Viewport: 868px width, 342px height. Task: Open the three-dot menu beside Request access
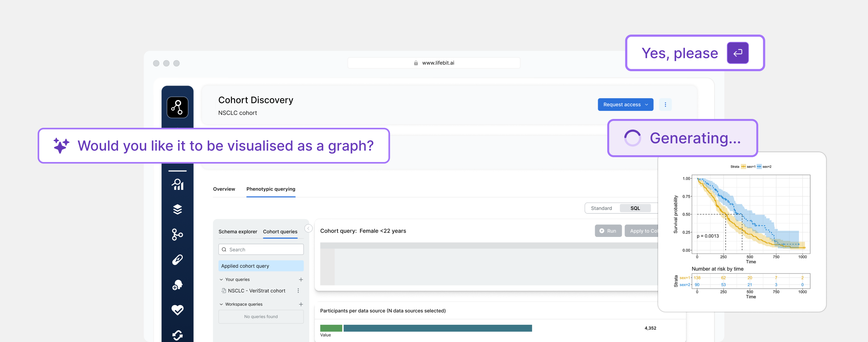coord(665,105)
